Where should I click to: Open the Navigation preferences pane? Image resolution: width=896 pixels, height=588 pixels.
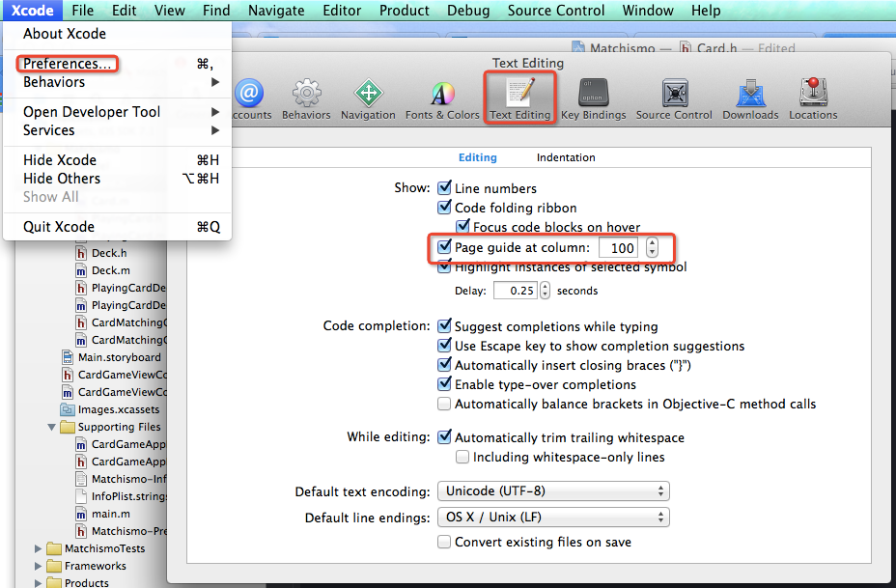point(368,98)
